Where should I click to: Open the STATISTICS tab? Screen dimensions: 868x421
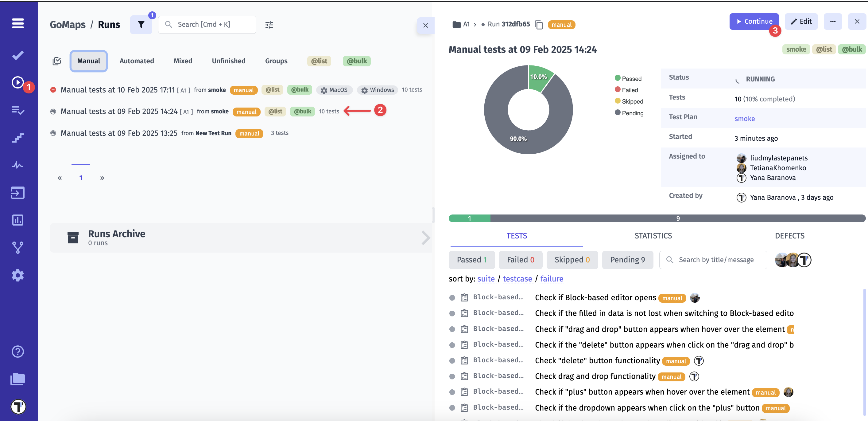(x=653, y=236)
